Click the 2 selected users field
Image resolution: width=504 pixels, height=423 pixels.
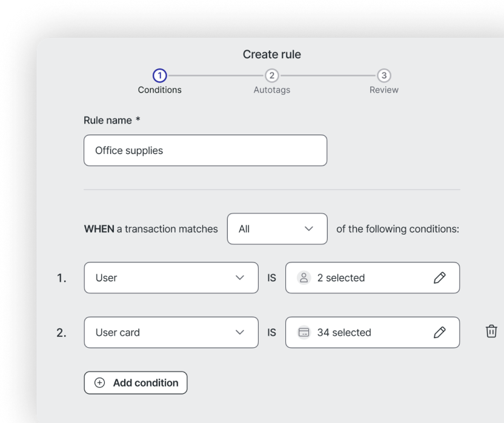point(357,278)
